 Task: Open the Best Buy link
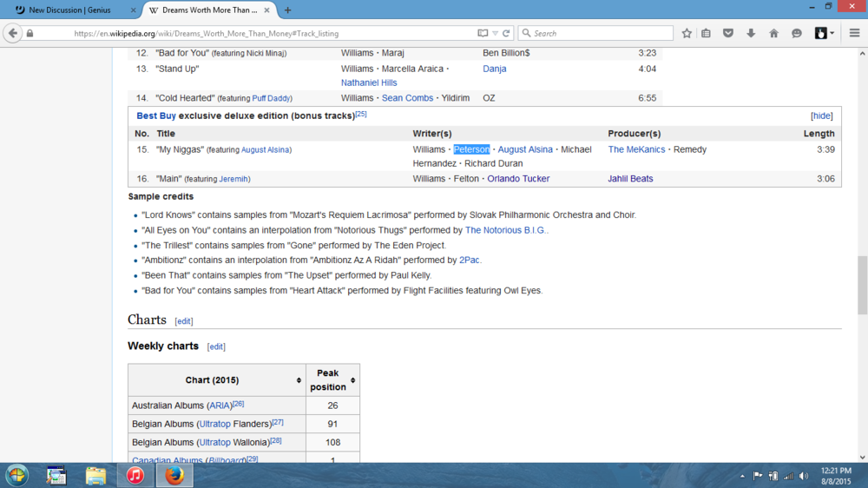click(x=156, y=115)
